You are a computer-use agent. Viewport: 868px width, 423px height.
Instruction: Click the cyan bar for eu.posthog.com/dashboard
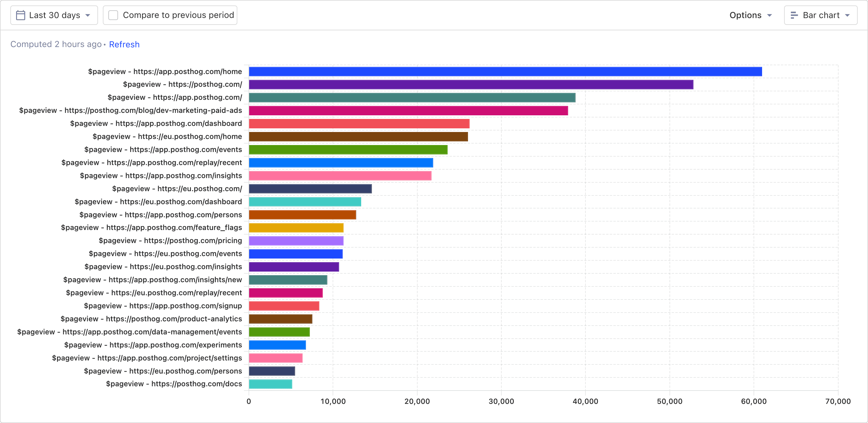pos(305,202)
